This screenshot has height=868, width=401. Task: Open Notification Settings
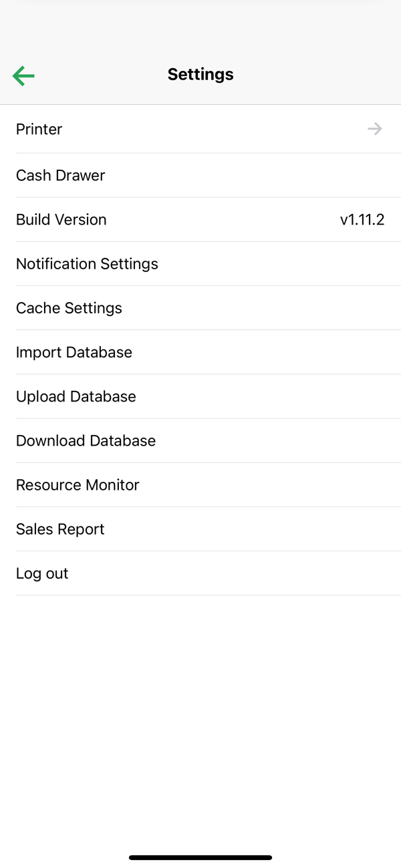[87, 264]
